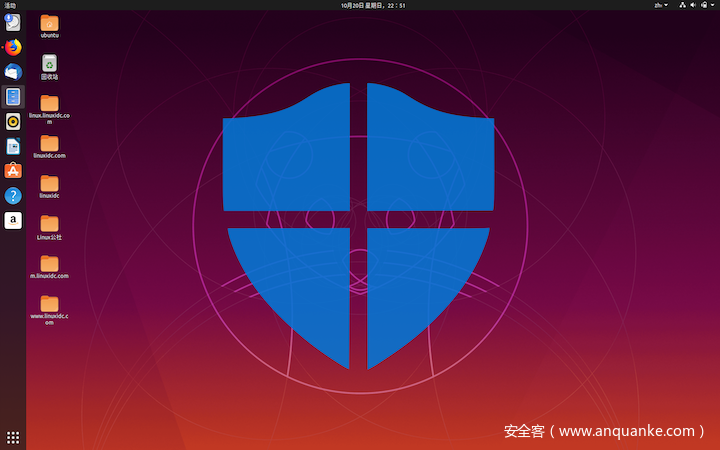Launch Firefox from the dock
Screen dimensions: 720x450
[x=13, y=47]
